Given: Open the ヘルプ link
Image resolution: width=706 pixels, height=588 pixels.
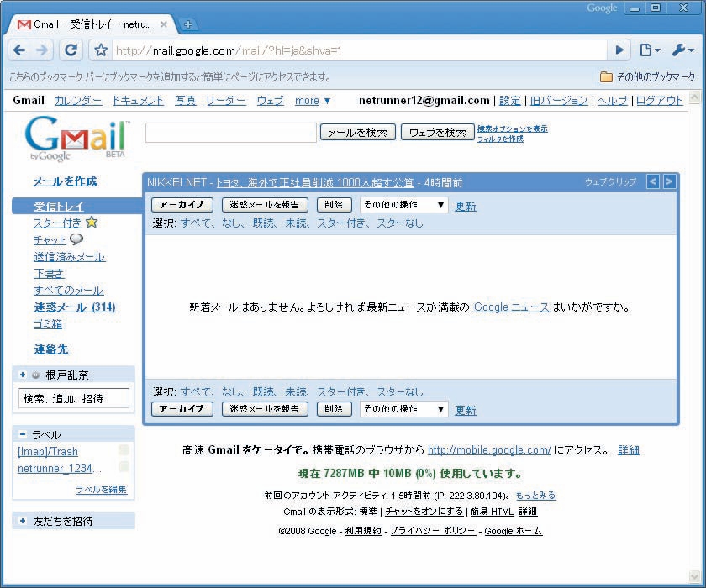Looking at the screenshot, I should (613, 101).
